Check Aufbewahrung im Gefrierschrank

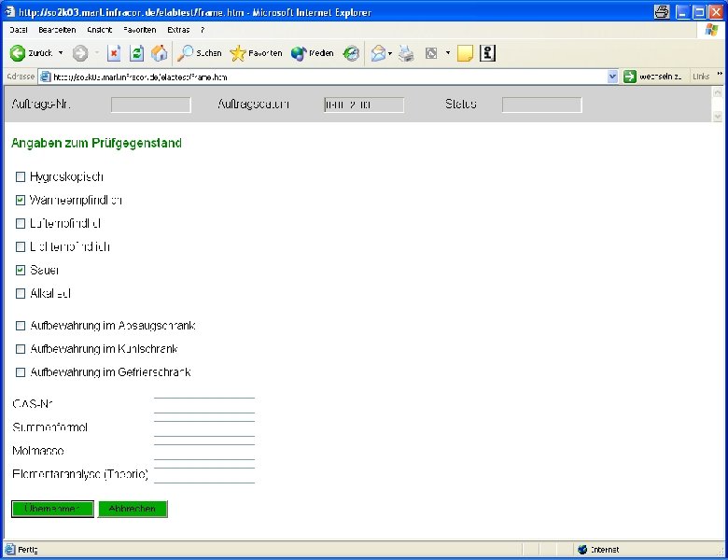point(21,372)
